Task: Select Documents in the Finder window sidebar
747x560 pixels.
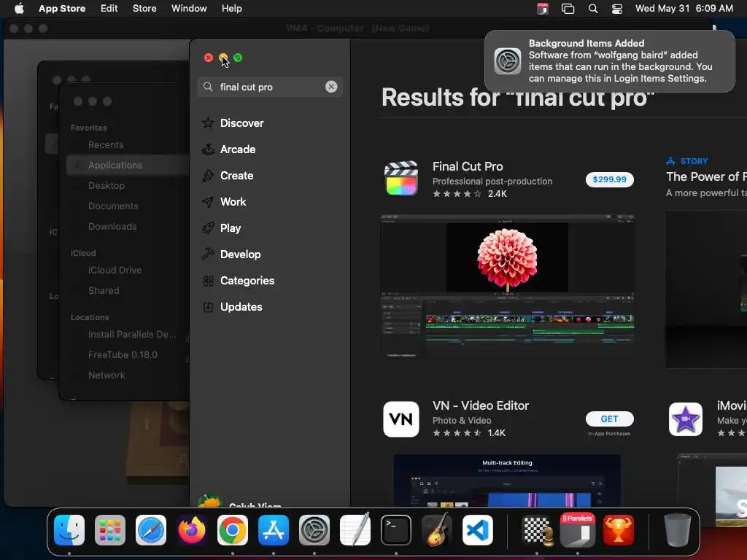Action: tap(113, 206)
